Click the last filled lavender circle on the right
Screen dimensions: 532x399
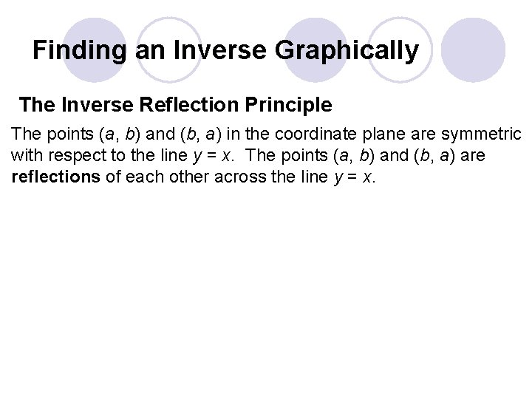pos(473,50)
